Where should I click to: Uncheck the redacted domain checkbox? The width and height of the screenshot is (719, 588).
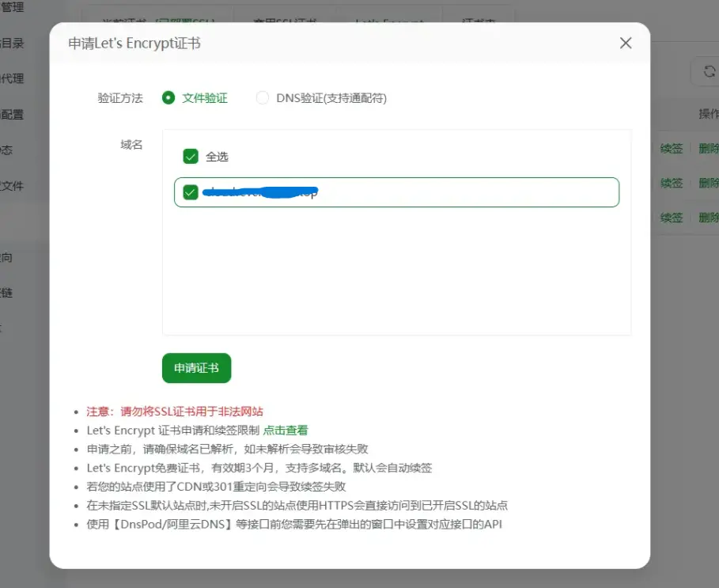[x=191, y=192]
